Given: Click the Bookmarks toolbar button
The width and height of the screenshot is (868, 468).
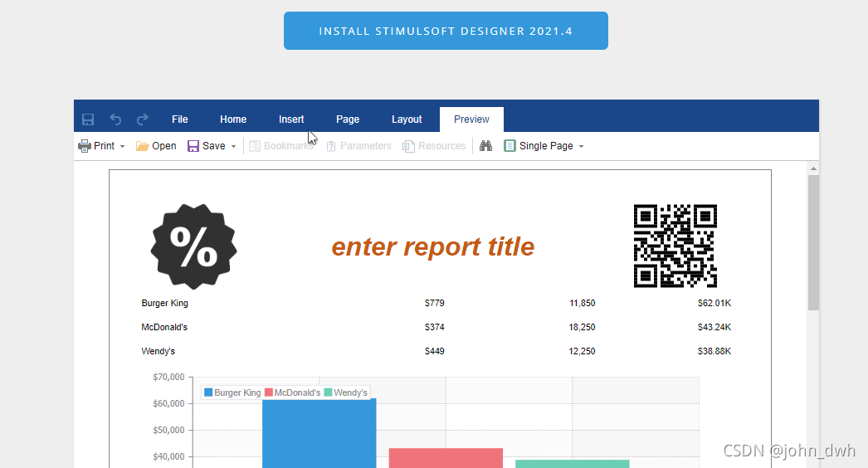Looking at the screenshot, I should 281,146.
